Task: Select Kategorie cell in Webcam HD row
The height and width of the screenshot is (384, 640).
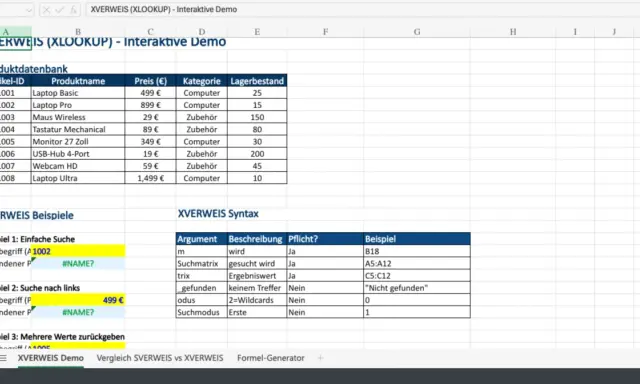Action: [x=202, y=166]
